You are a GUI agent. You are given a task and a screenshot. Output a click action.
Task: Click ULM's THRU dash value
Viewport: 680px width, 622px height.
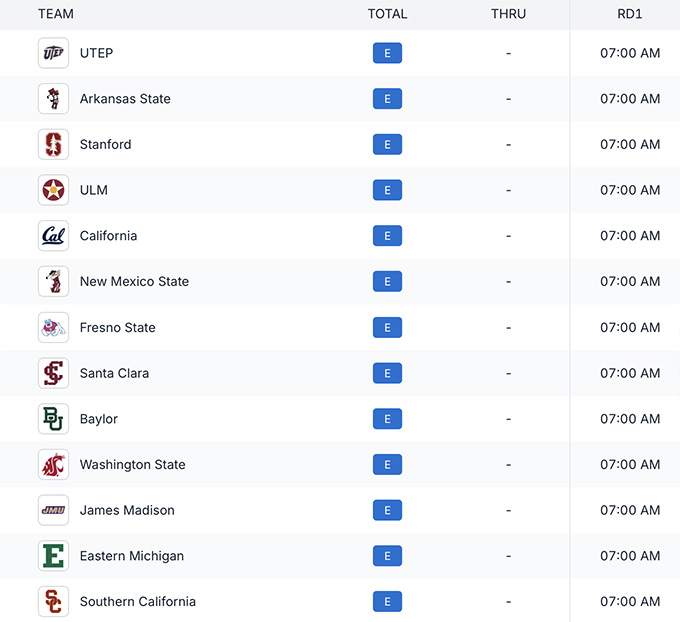pos(508,190)
